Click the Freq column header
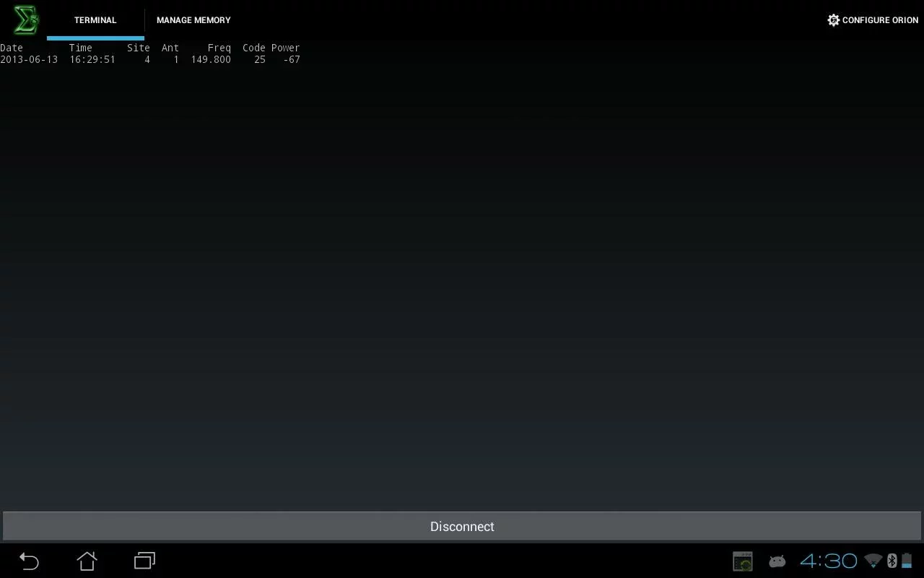This screenshot has height=578, width=924. click(x=219, y=48)
